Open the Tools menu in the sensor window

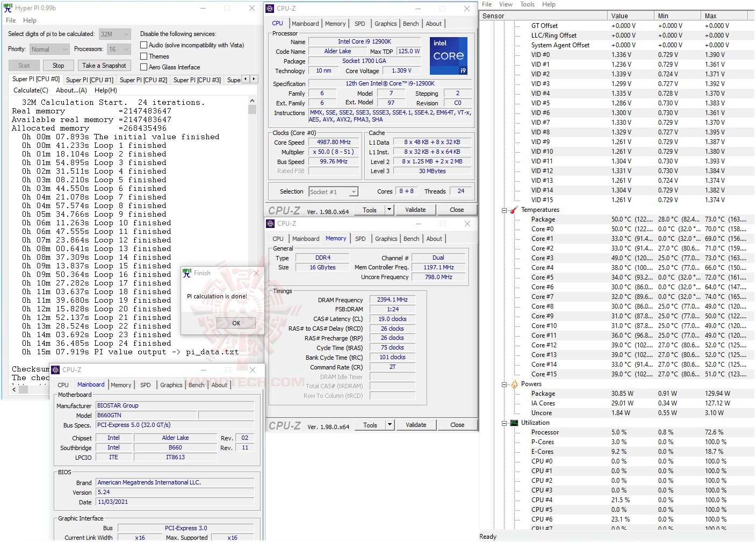point(528,4)
